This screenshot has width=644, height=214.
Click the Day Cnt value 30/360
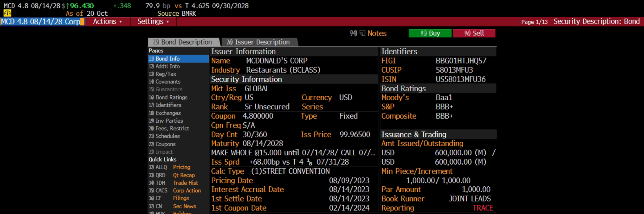pos(255,135)
